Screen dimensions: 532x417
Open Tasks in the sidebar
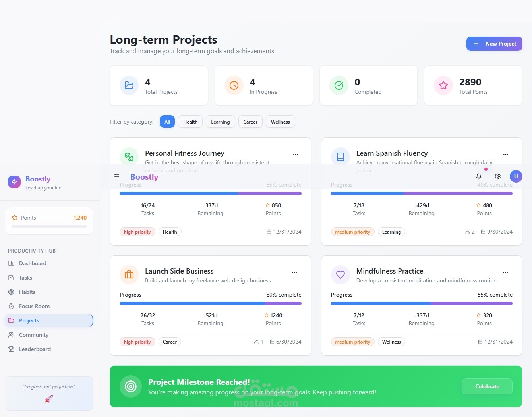[49, 278]
